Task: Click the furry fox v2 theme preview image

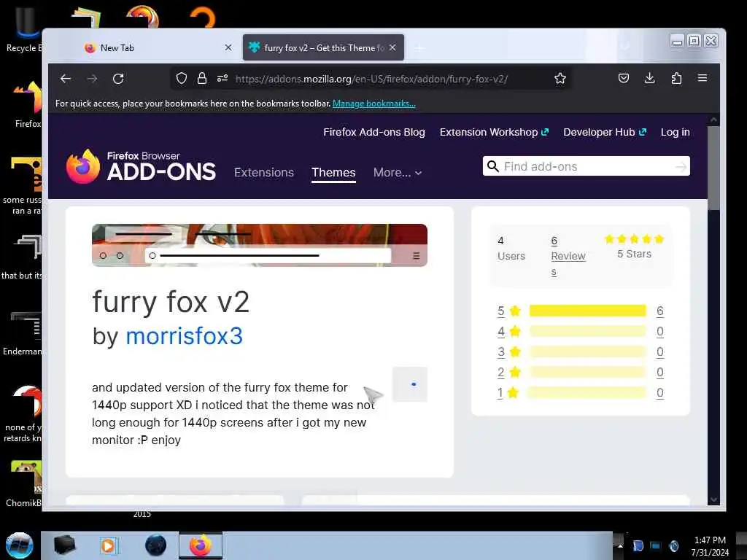Action: pos(260,245)
